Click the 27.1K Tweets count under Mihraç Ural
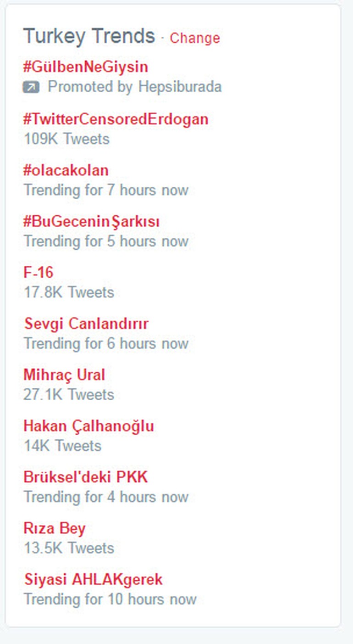Screen dimensions: 353x644 point(69,395)
